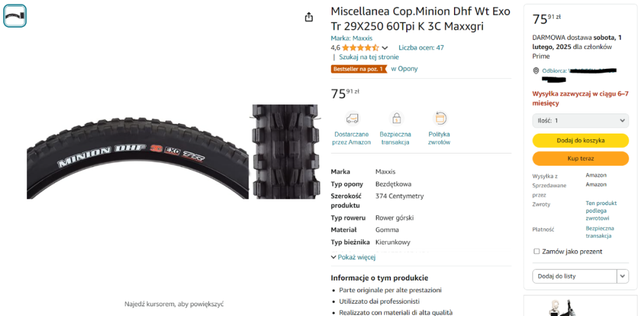Click Szukaj na tej stronie link
644x316 pixels.
[x=369, y=57]
